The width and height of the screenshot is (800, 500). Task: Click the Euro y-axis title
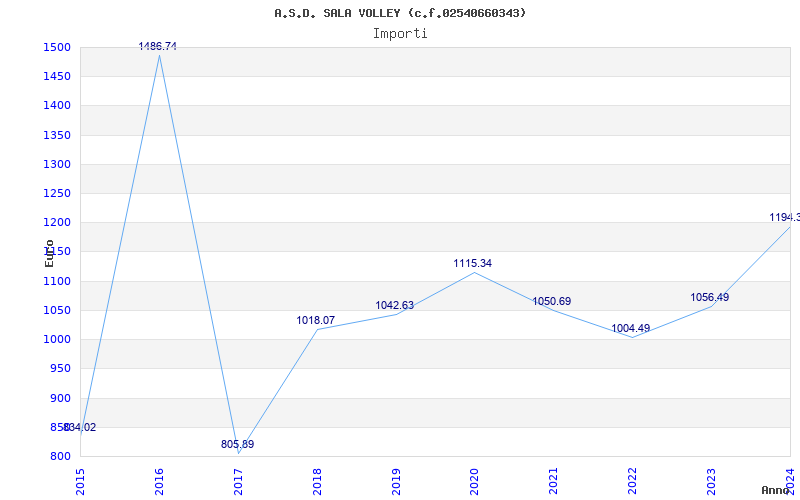point(49,253)
